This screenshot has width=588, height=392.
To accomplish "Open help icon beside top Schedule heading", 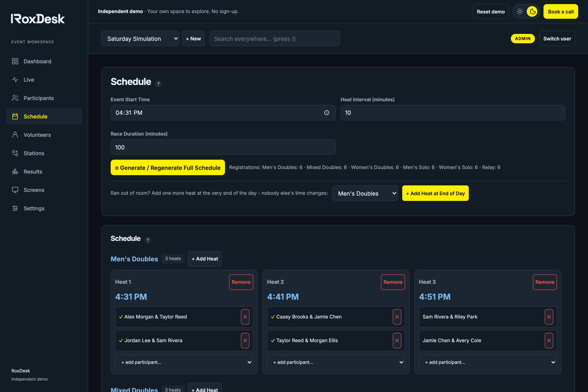I will (x=158, y=84).
